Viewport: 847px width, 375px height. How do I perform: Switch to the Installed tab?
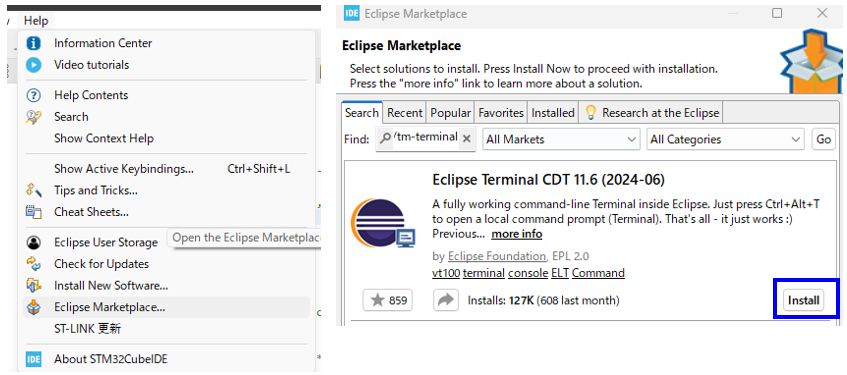[x=553, y=113]
